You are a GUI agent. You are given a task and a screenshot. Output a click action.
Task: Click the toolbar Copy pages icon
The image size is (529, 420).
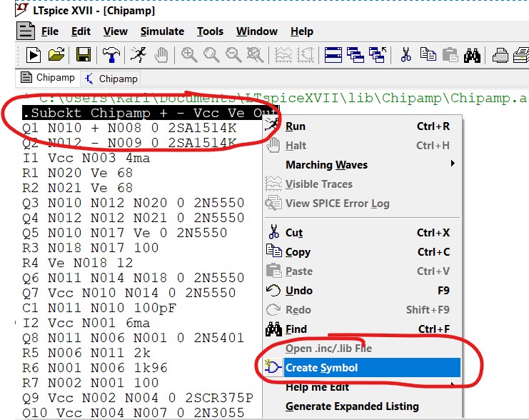428,55
